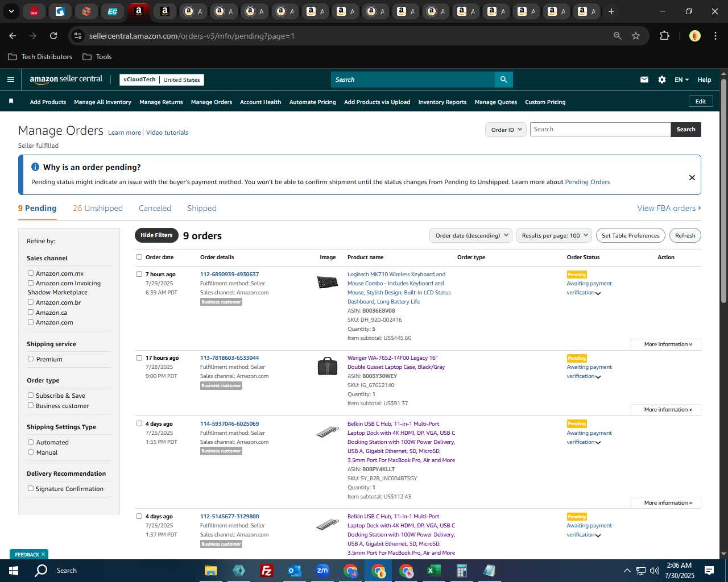Viewport: 728px width, 582px height.
Task: Open Account Health menu item
Action: (260, 102)
